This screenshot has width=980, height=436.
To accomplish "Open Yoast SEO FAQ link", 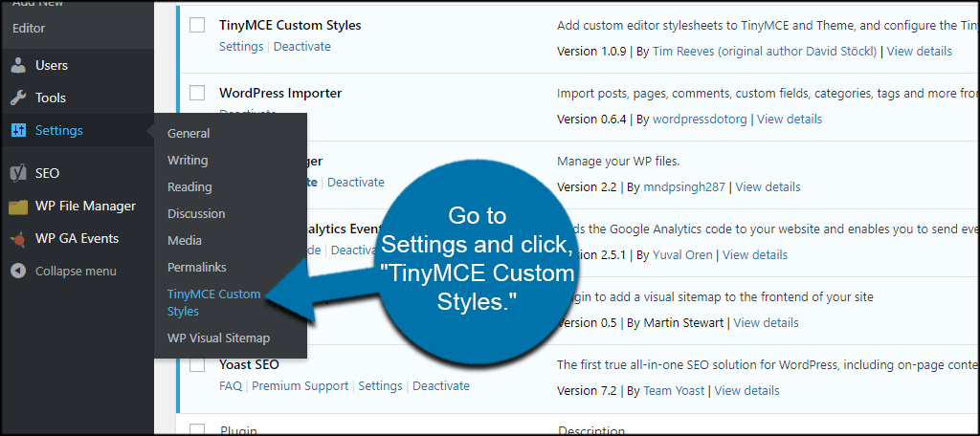I will pos(231,385).
